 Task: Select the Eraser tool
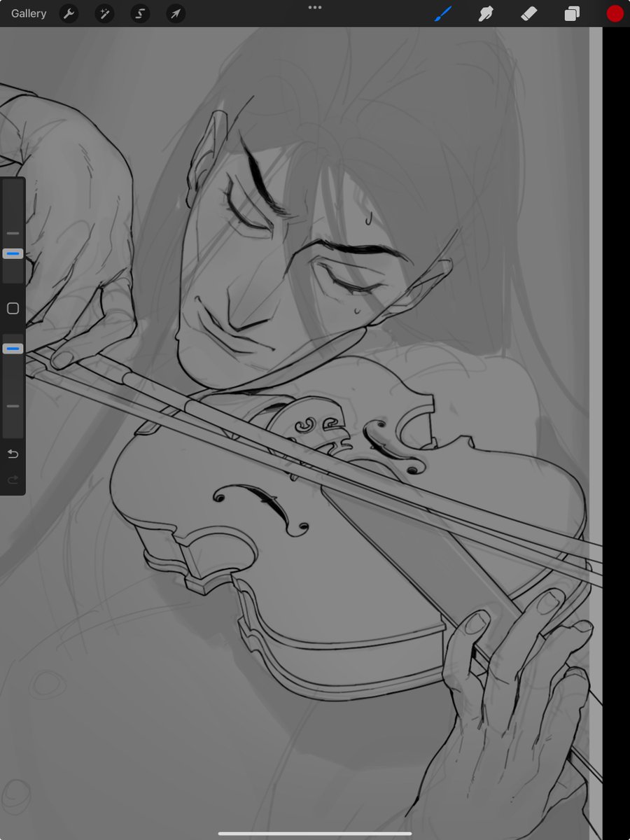(528, 13)
